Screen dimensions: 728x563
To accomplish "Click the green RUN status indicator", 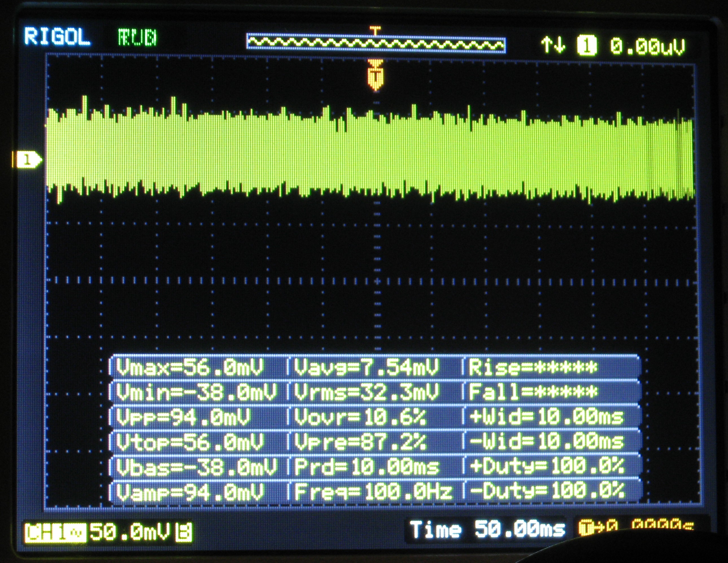I will point(137,37).
